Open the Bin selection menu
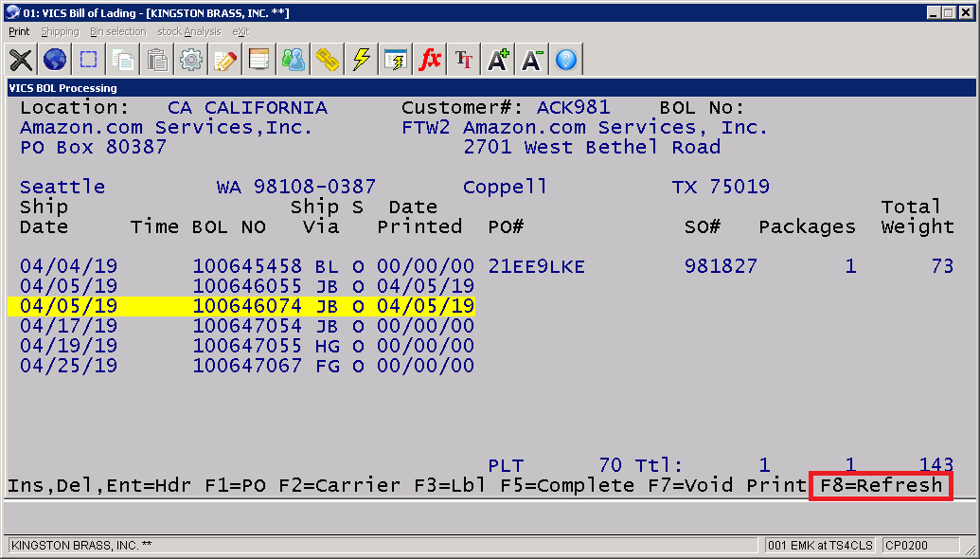Screen dimensions: 980x559 [x=117, y=31]
